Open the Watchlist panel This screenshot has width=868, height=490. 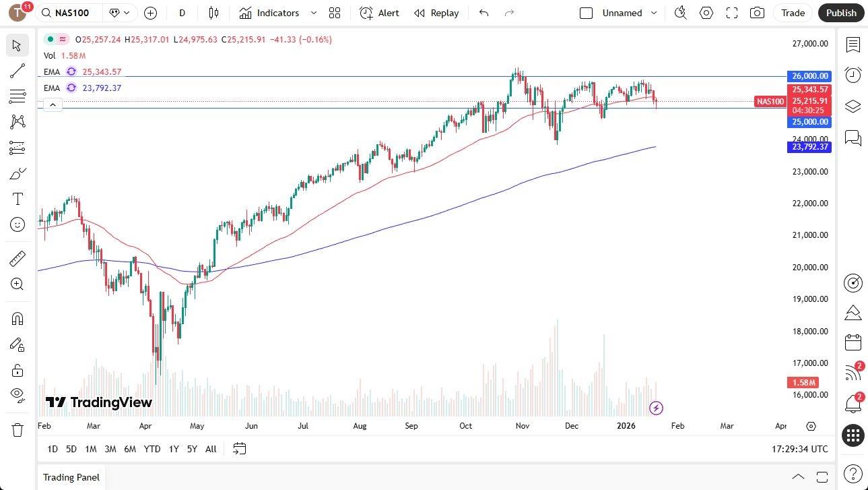click(853, 45)
